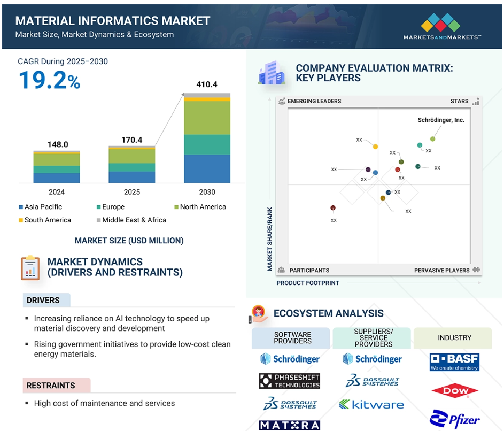504x431 pixels.
Task: Click the Asia Pacific blue legend swatch
Action: pos(21,207)
